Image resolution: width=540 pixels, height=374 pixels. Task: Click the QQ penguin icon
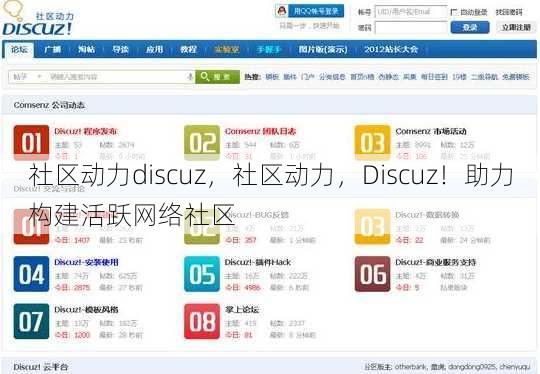tap(282, 11)
